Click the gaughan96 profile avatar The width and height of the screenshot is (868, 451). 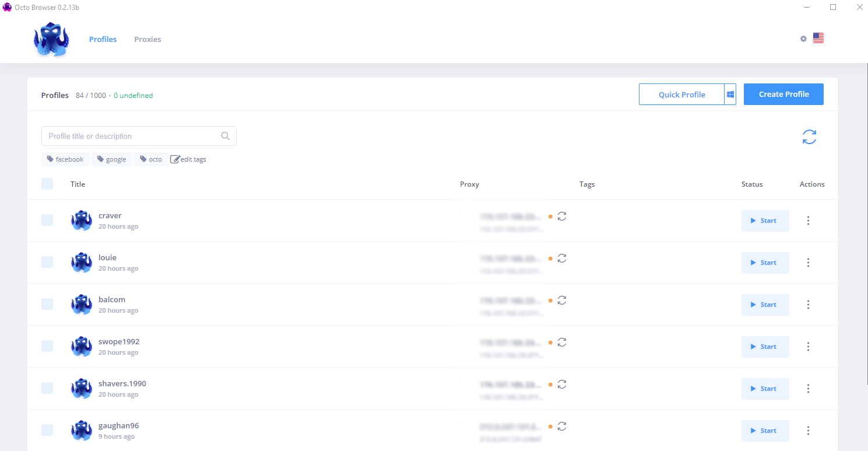click(82, 431)
